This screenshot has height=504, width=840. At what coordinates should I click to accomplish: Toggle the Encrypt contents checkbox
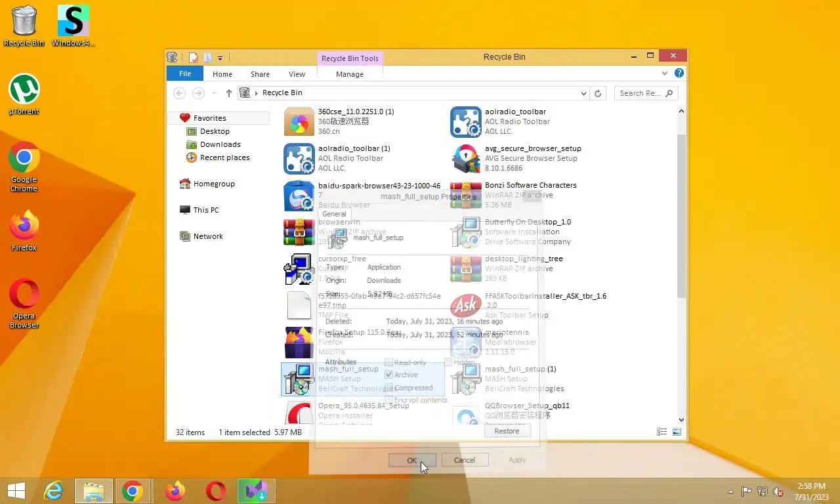click(388, 400)
